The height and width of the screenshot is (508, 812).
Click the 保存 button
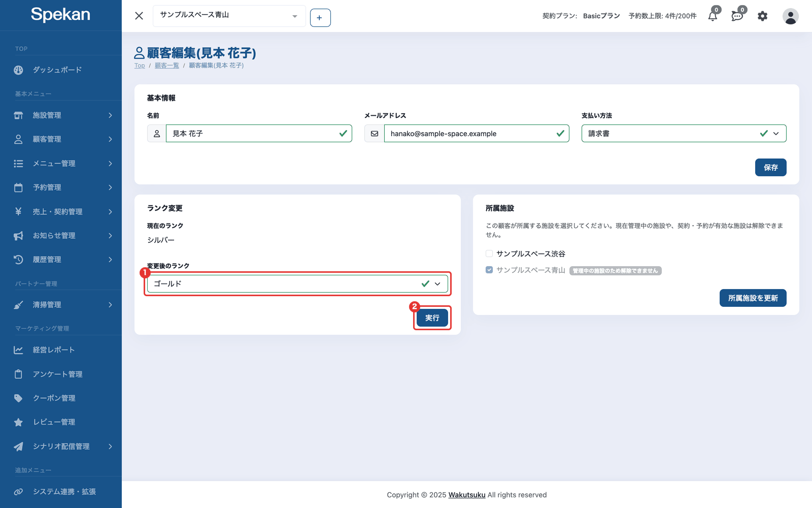point(770,168)
